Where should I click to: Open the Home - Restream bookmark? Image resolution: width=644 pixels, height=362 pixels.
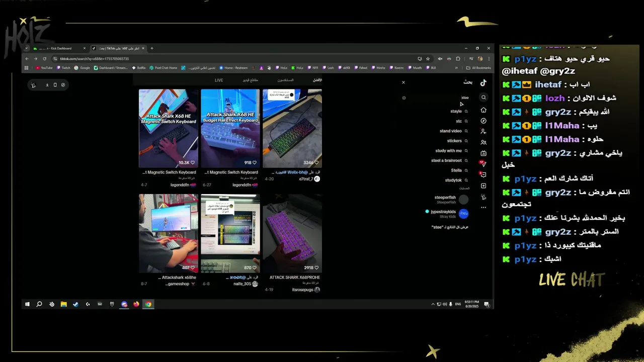[233, 68]
